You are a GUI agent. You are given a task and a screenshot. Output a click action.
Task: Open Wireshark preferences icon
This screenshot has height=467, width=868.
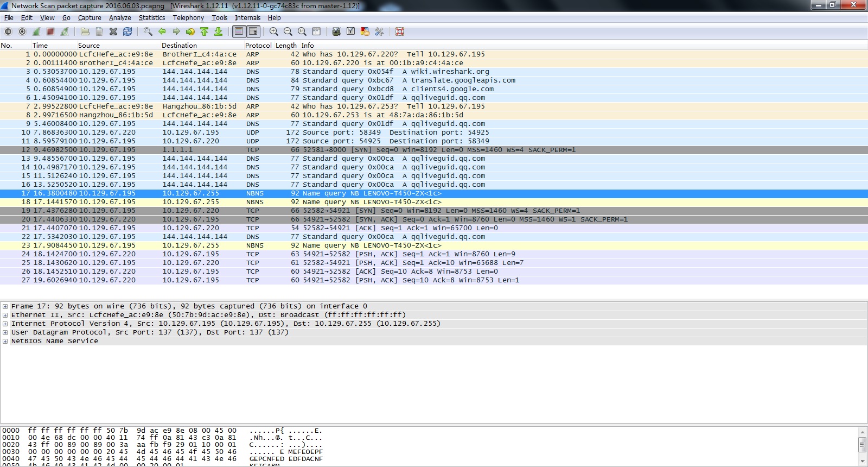click(x=379, y=31)
